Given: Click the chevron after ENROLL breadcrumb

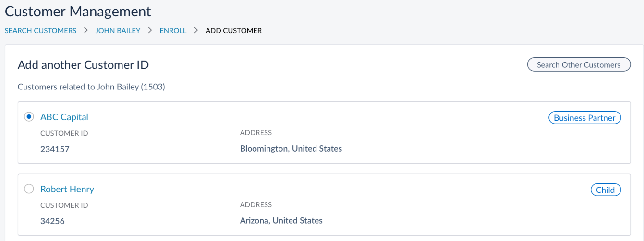Looking at the screenshot, I should (x=196, y=31).
